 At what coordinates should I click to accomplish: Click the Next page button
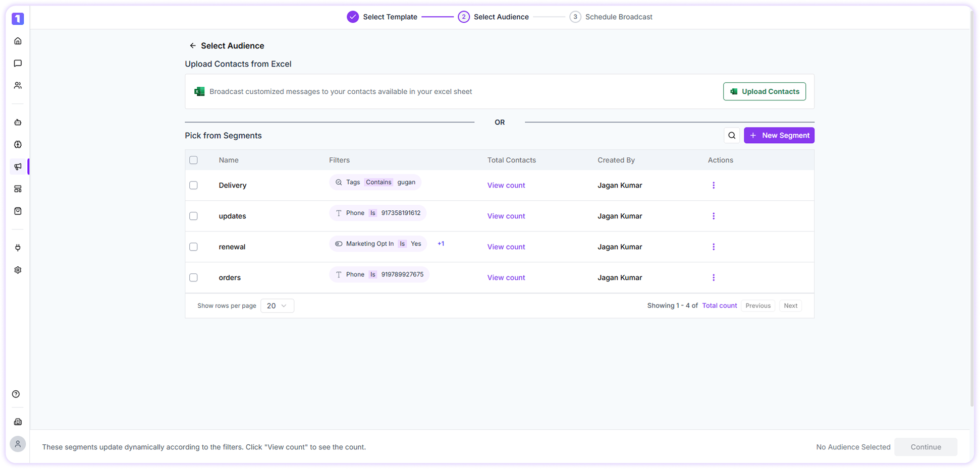coord(790,306)
